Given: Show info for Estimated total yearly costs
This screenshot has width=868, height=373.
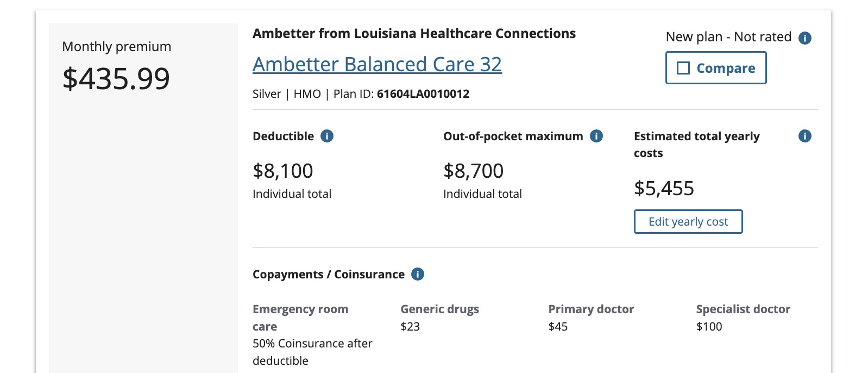Looking at the screenshot, I should [x=805, y=136].
